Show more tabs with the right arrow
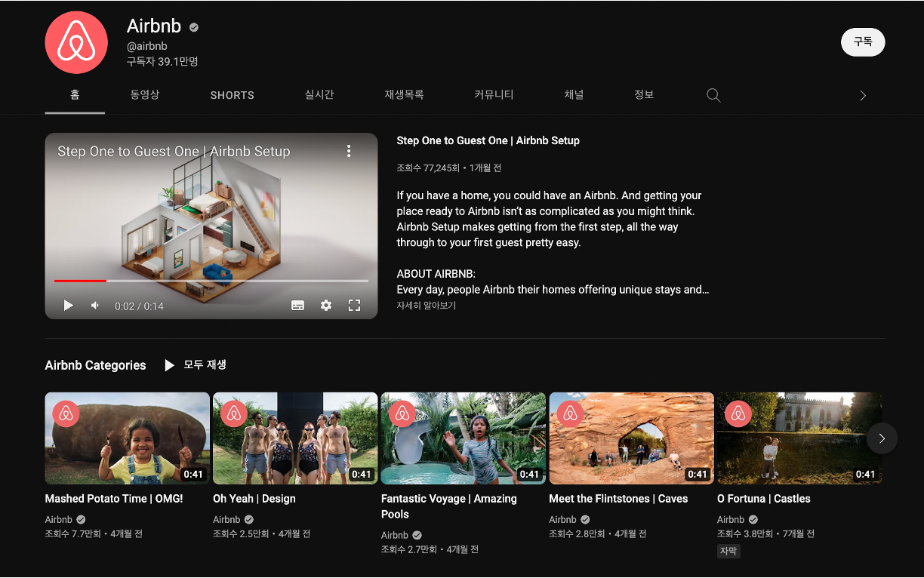 (863, 96)
